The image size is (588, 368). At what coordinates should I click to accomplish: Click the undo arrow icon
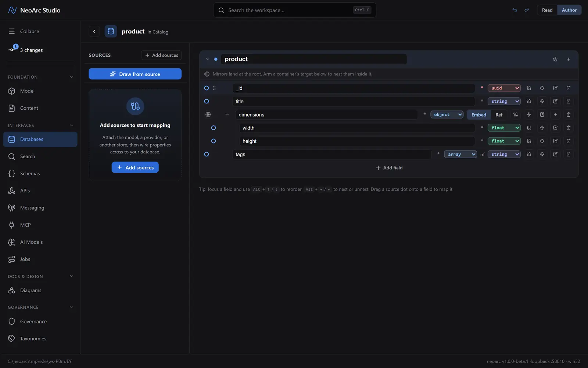[x=514, y=10]
